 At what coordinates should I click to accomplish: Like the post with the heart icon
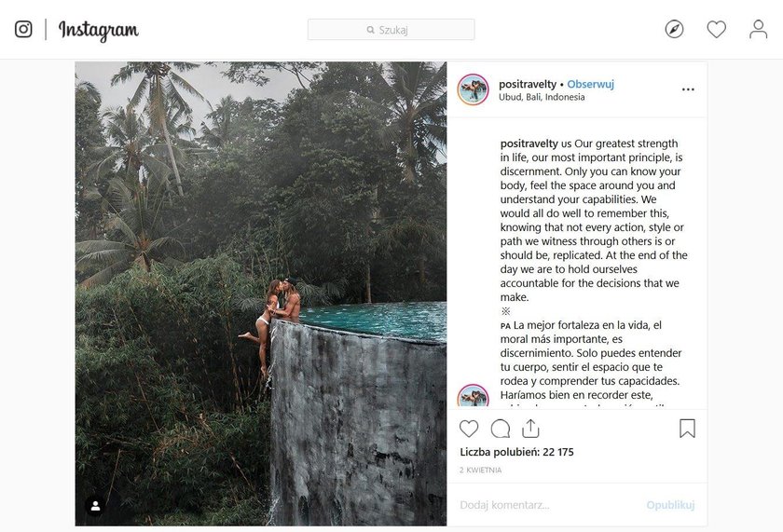[x=468, y=429]
